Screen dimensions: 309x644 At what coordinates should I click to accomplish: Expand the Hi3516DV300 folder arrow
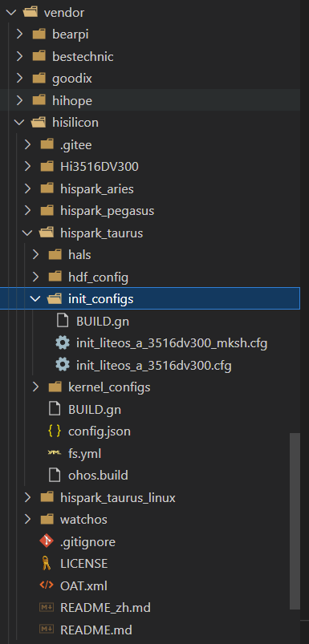click(x=28, y=166)
